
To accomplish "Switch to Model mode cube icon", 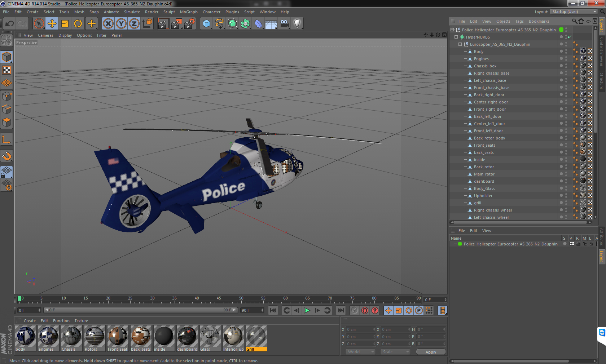I will point(6,57).
